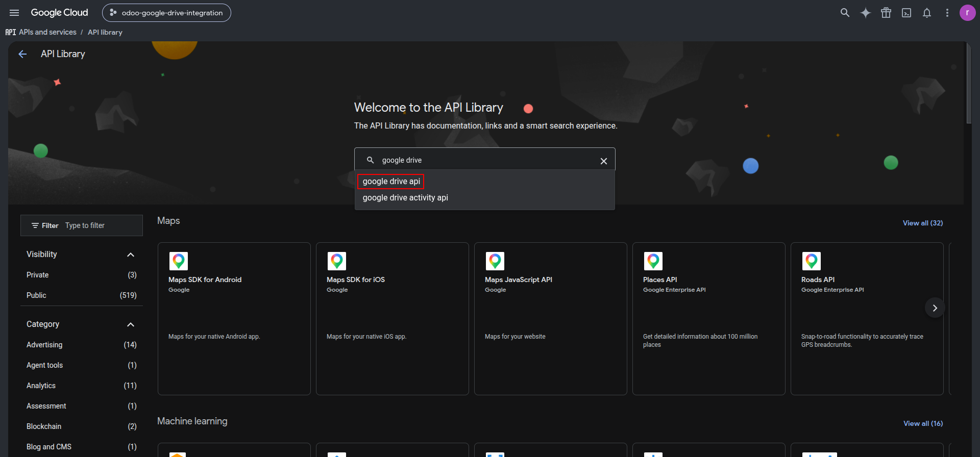Screen dimensions: 980x457
Task: Filter by Assessment category
Action: point(82,406)
